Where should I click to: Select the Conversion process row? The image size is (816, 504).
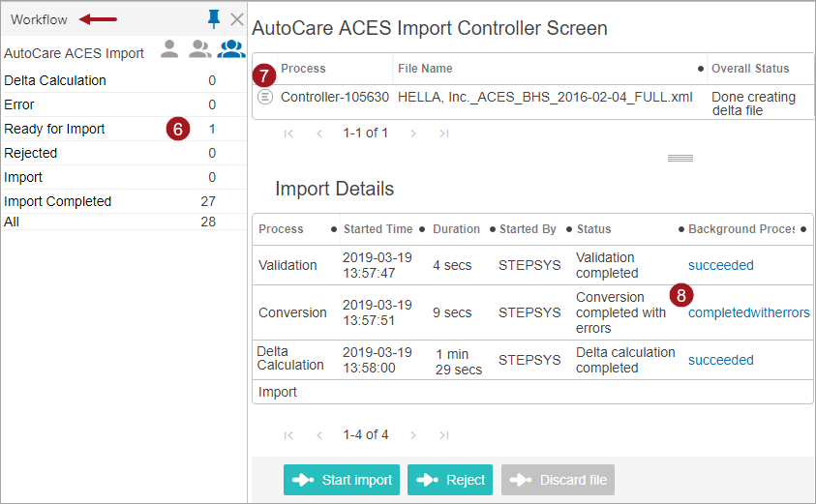532,312
